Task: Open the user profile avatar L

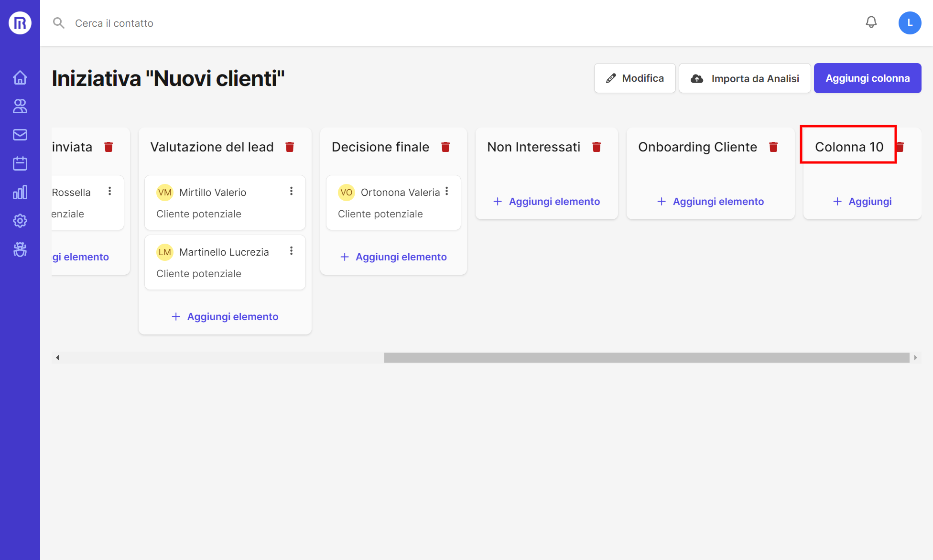Action: [910, 23]
